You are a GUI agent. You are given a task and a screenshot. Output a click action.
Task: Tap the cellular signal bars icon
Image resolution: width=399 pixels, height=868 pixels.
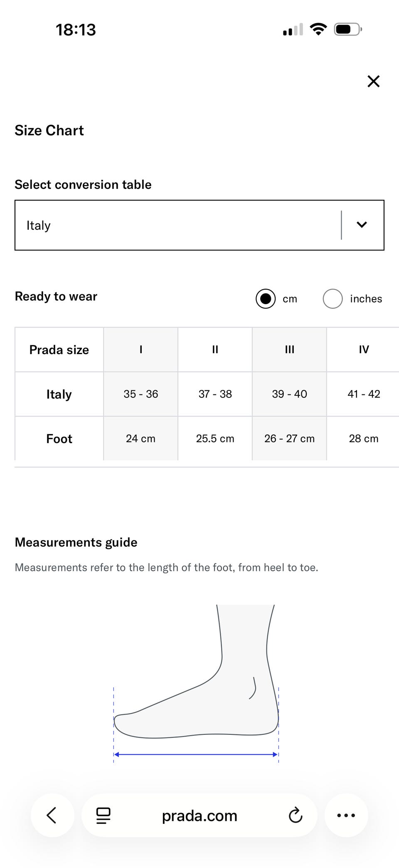coord(293,30)
